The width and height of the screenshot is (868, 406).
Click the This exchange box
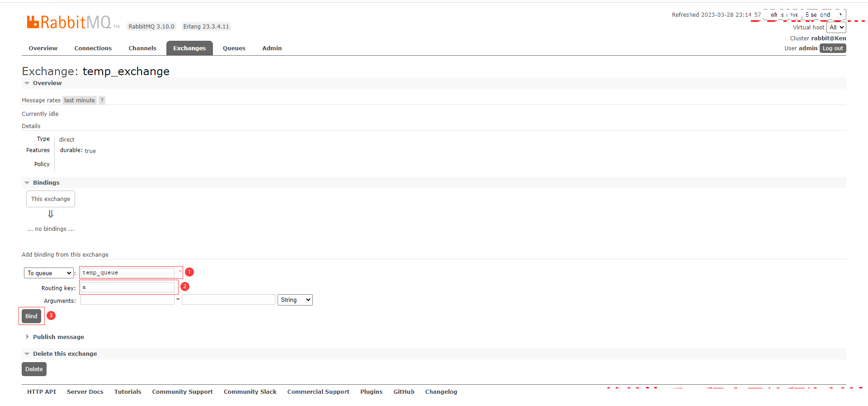coord(51,199)
